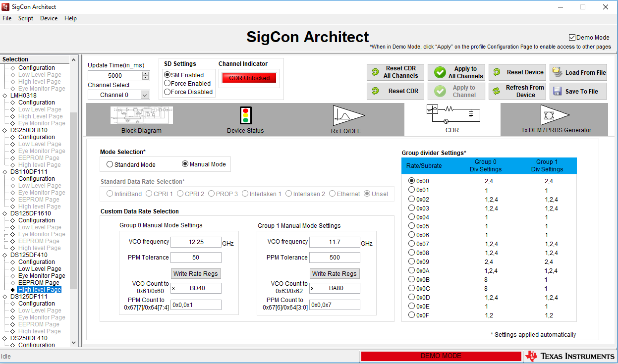Viewport: 618px width, 364px height.
Task: Open the Device Status traffic light tab
Action: 245,120
